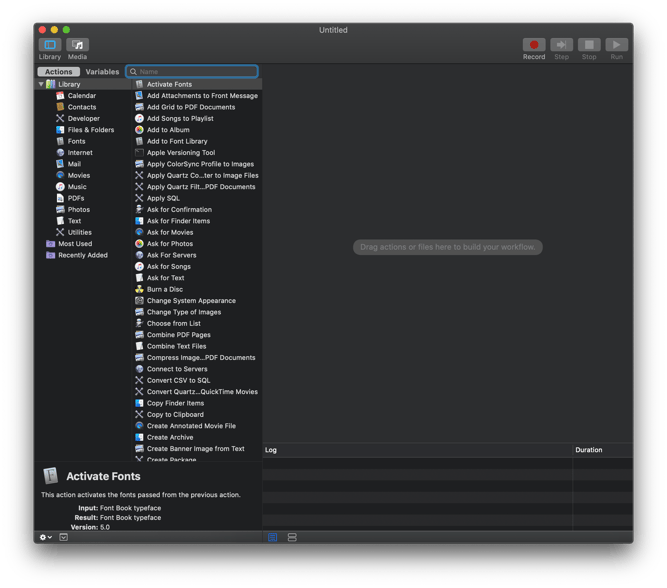Switch to the Variables tab
This screenshot has height=588, width=667.
pos(102,71)
